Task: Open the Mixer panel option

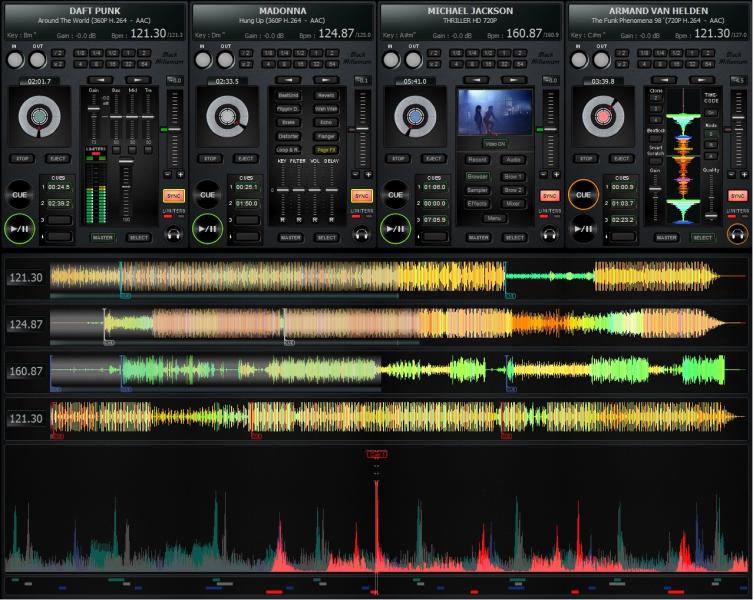Action: point(513,203)
